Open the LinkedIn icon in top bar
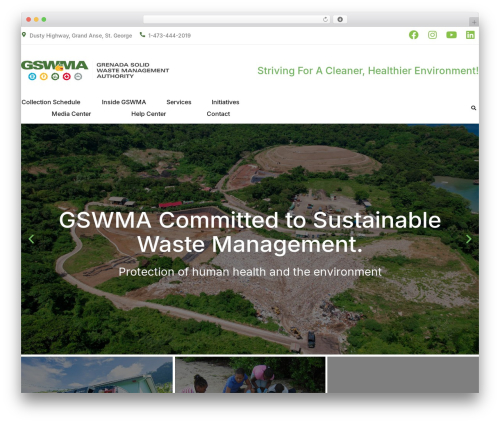The height and width of the screenshot is (423, 500). [x=470, y=35]
